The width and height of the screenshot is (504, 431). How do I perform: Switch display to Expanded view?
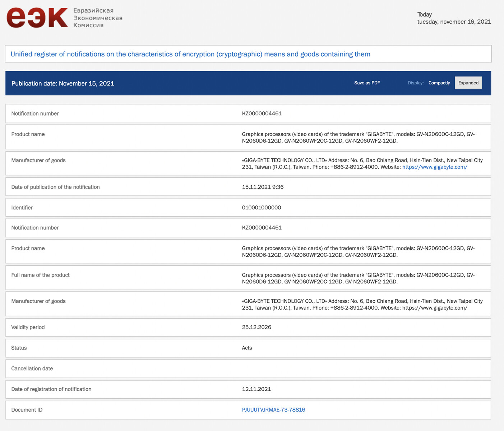468,83
